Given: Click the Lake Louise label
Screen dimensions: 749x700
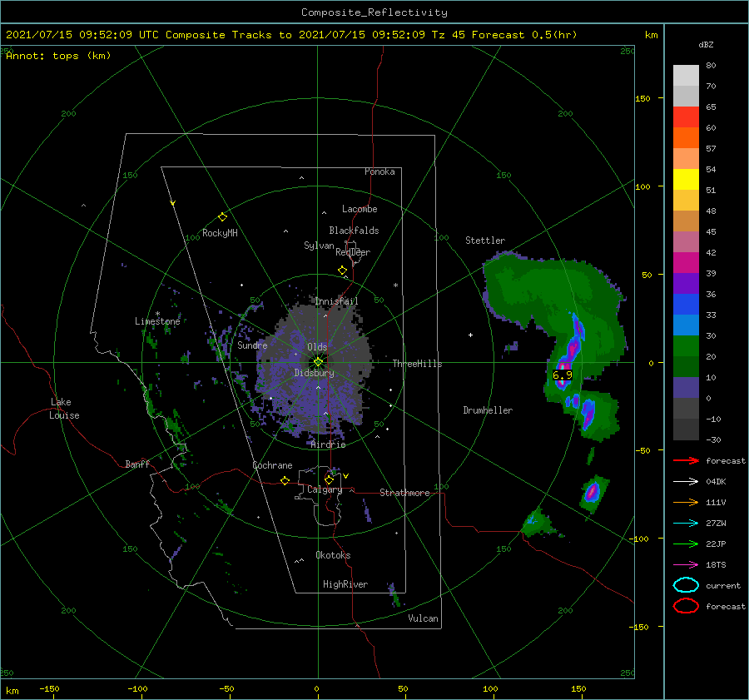Looking at the screenshot, I should 64,409.
